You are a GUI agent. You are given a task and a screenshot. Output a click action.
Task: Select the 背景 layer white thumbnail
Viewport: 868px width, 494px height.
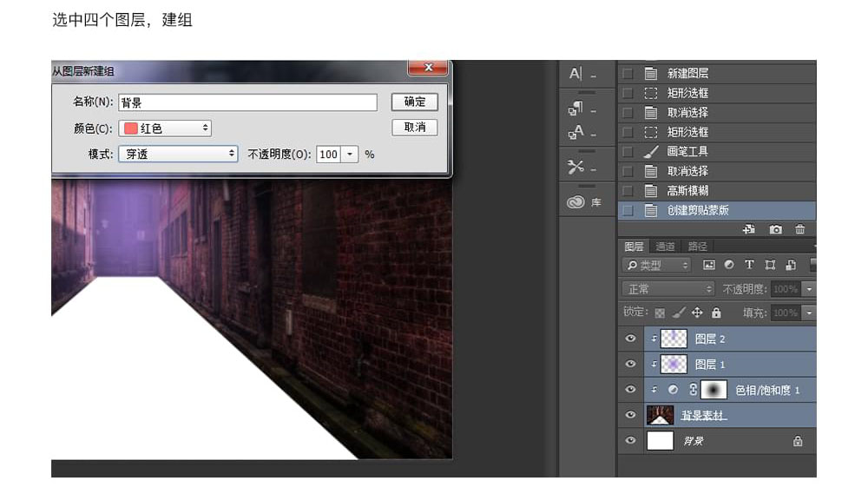coord(660,441)
